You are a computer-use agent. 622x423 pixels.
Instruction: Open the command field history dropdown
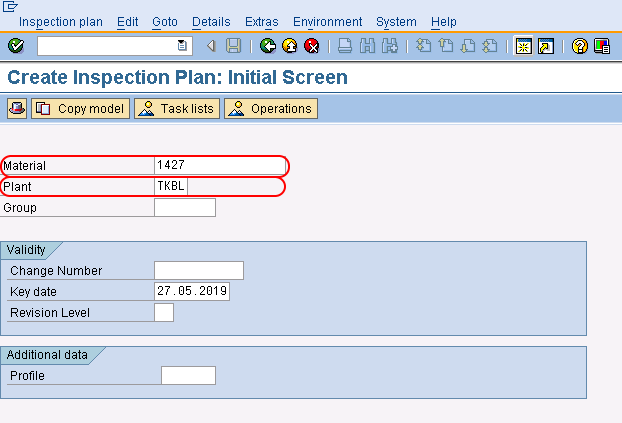click(x=182, y=46)
